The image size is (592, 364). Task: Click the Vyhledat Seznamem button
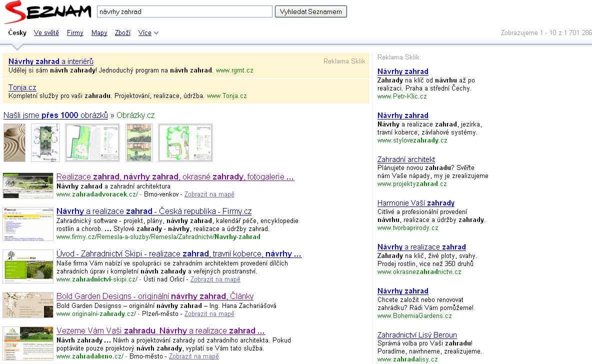tap(310, 11)
